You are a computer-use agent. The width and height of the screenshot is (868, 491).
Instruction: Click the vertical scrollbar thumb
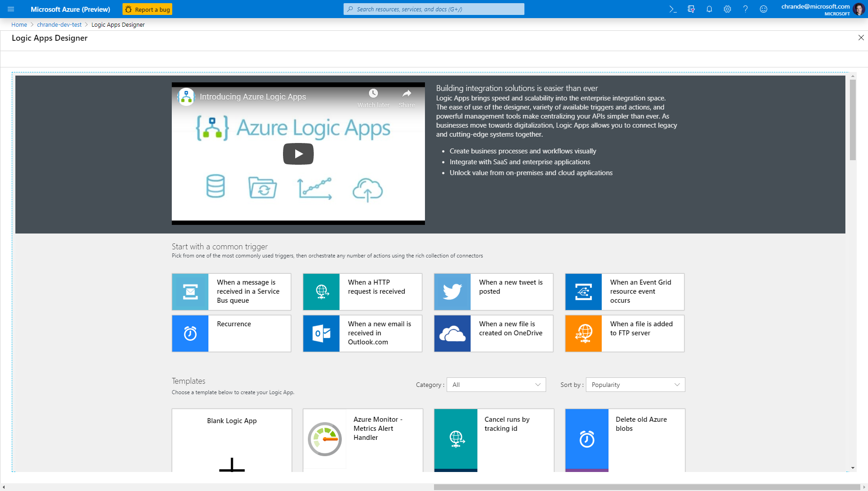point(853,120)
